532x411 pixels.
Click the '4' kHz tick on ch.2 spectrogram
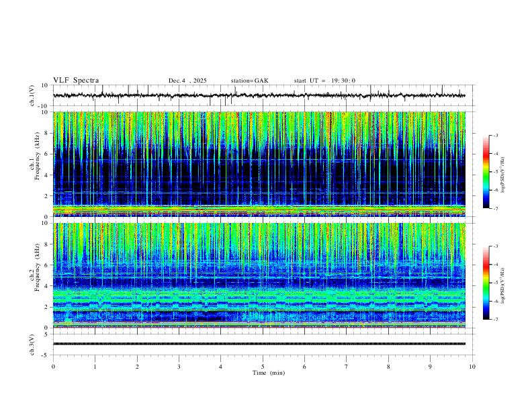[x=47, y=286]
